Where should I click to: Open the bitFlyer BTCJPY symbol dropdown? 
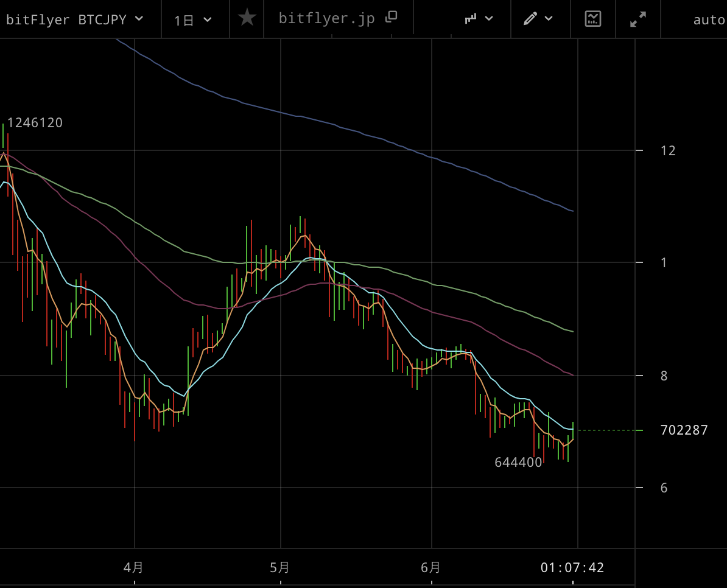point(75,19)
